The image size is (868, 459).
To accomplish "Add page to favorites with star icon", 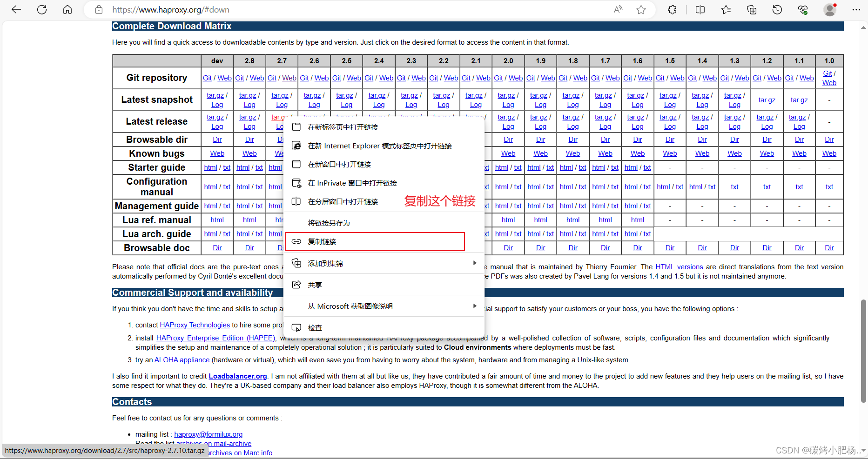I will tap(641, 9).
